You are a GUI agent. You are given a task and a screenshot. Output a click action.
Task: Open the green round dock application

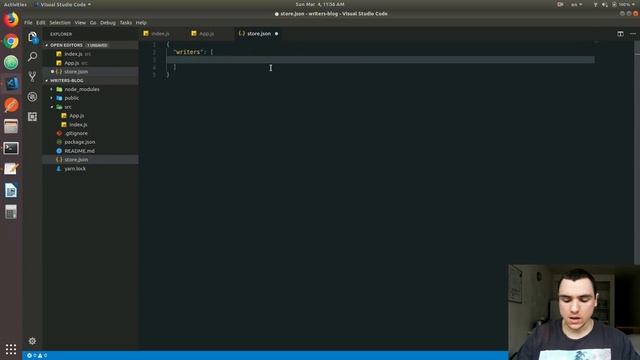[x=11, y=62]
